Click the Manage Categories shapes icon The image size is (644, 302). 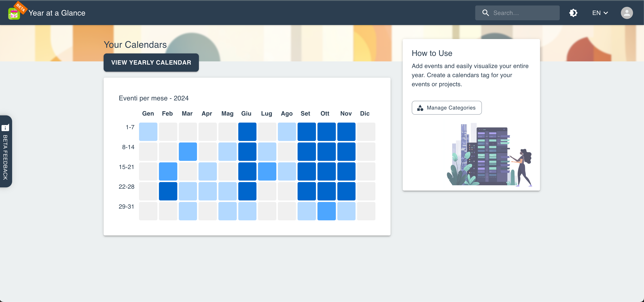420,108
